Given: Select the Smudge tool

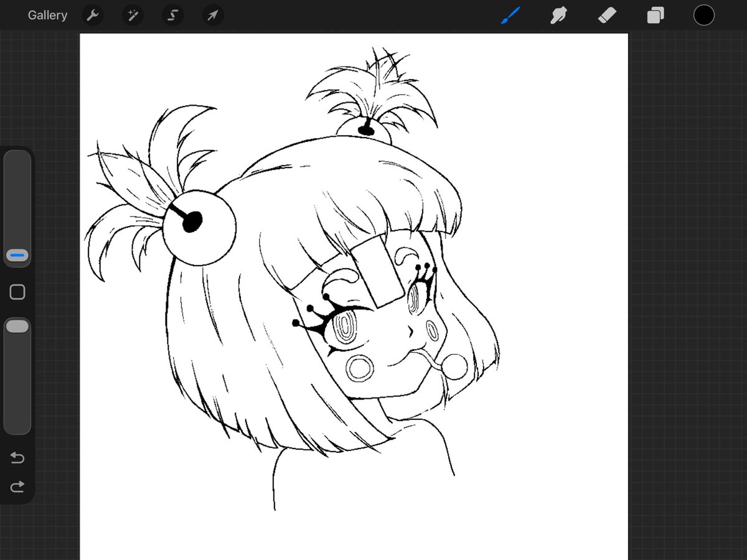Looking at the screenshot, I should (x=558, y=15).
